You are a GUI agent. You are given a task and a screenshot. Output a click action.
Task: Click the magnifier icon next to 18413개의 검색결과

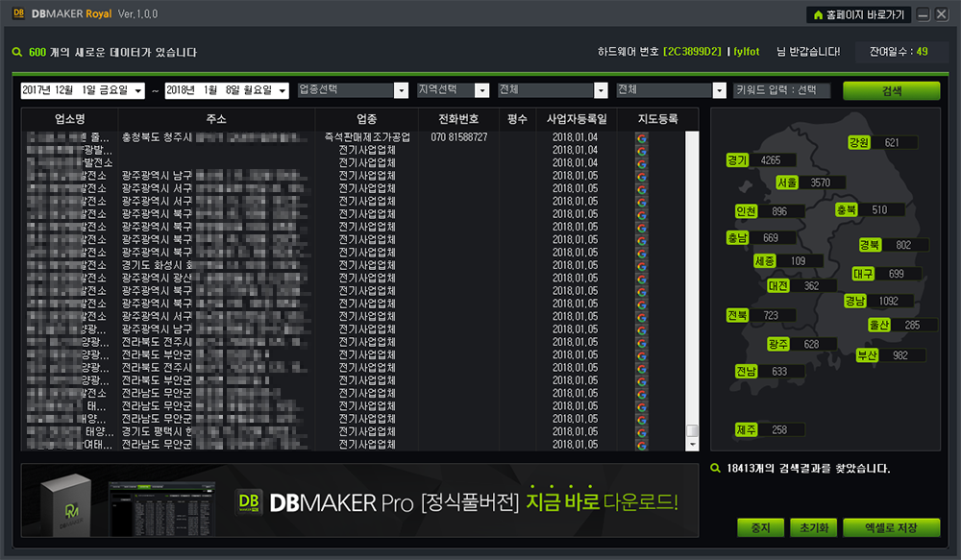[715, 468]
